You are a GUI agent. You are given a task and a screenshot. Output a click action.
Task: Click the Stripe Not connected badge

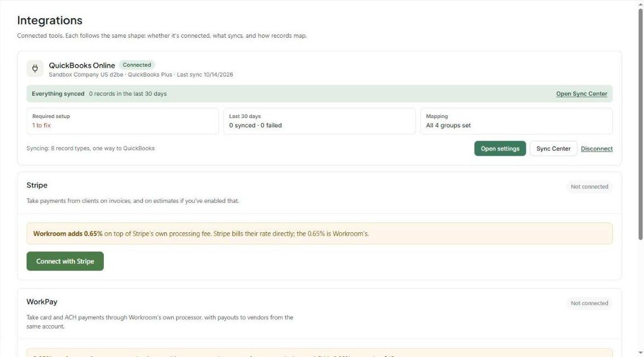tap(589, 186)
